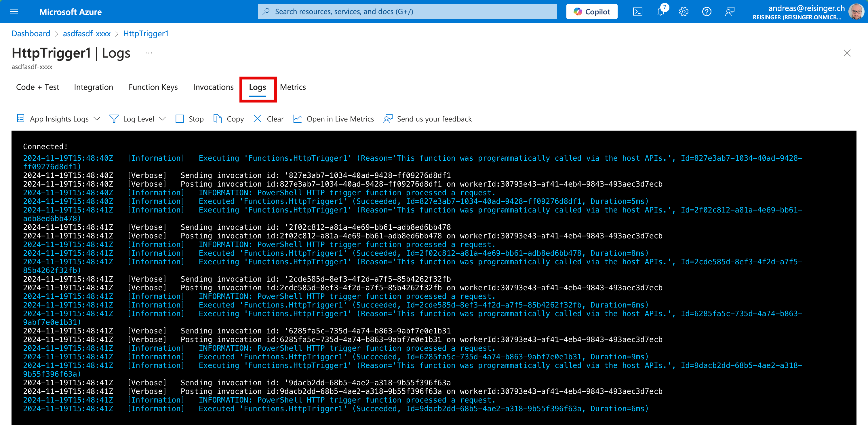Click the feedback person icon in toolbar

point(388,119)
